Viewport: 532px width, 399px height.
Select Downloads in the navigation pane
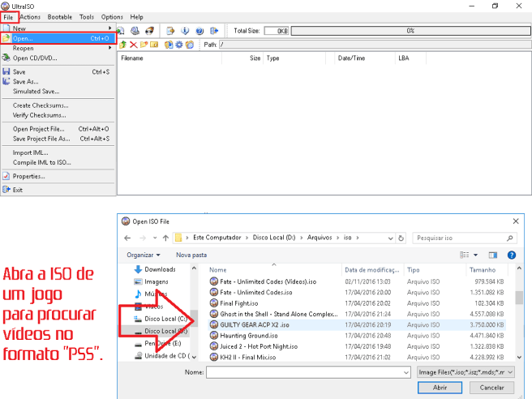pyautogui.click(x=159, y=269)
